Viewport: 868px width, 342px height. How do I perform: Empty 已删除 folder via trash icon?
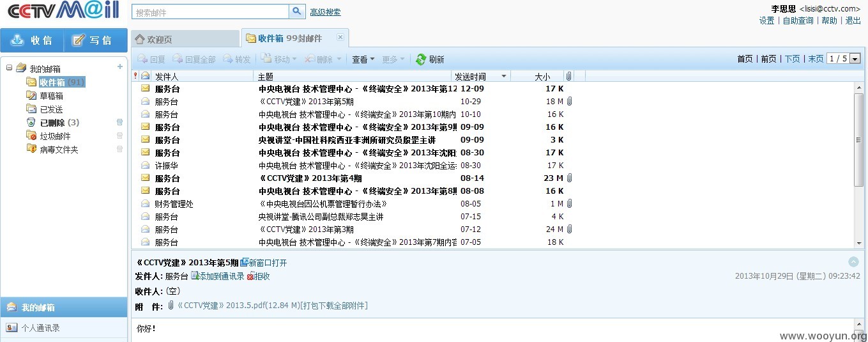point(119,122)
